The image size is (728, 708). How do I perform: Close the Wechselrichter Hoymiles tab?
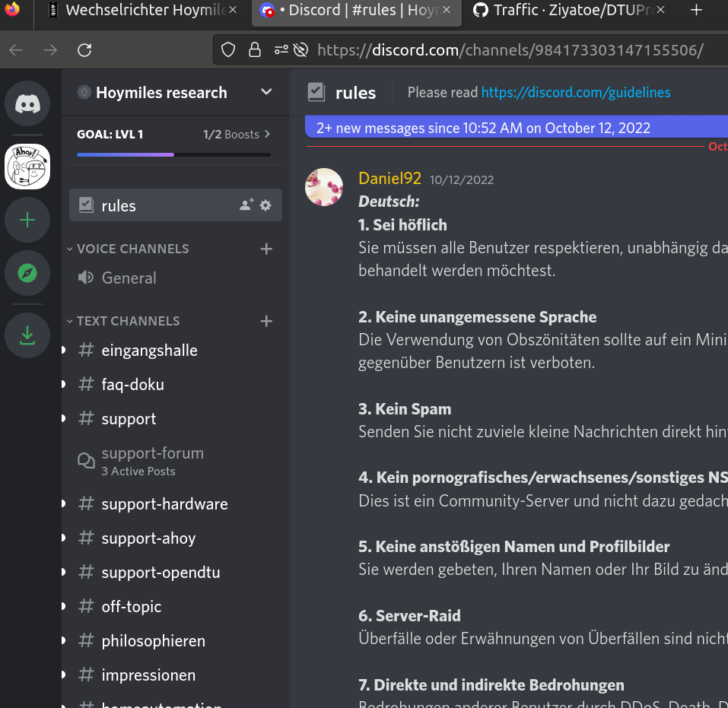233,10
